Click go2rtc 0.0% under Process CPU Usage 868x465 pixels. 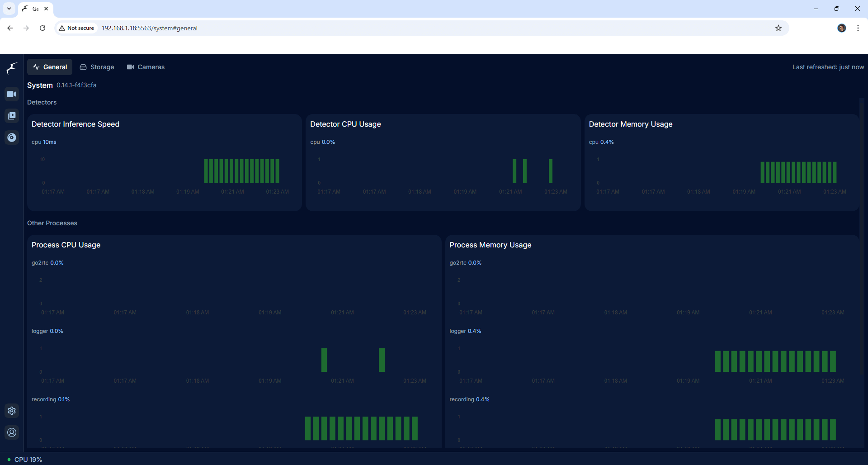(x=47, y=263)
